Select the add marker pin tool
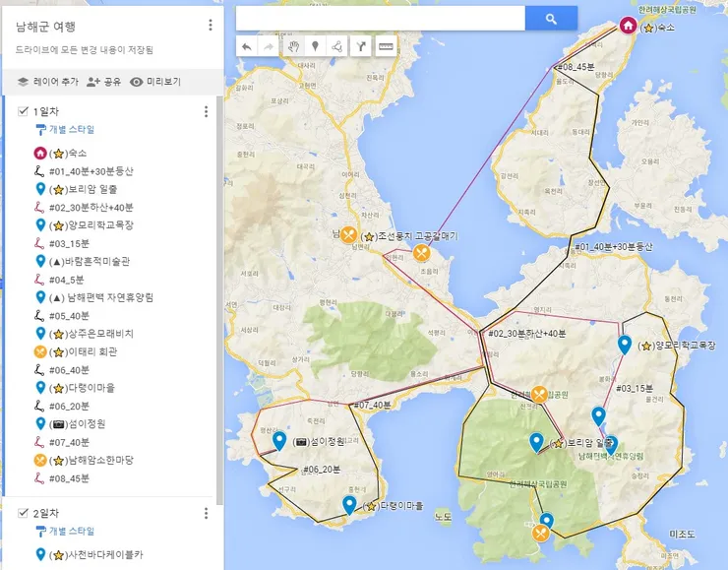This screenshot has width=728, height=570. (x=315, y=46)
